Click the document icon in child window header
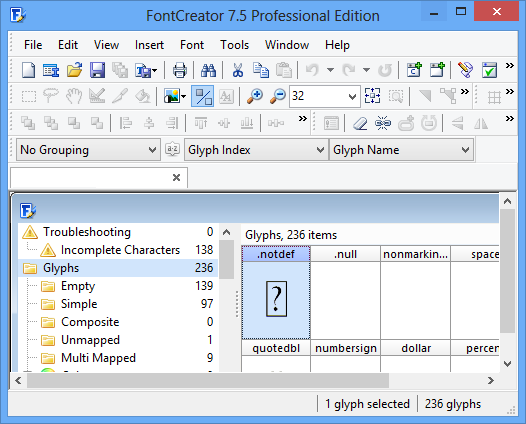 click(x=28, y=210)
